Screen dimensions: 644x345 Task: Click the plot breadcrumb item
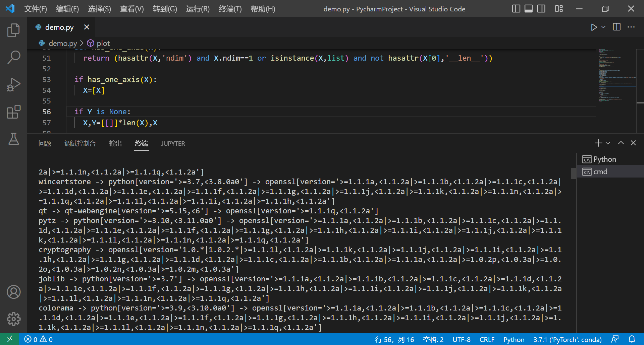click(x=103, y=43)
